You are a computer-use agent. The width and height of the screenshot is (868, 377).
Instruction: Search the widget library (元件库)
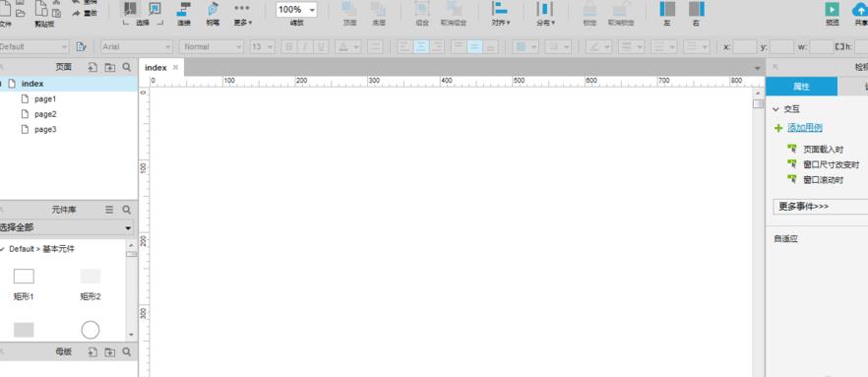(127, 210)
